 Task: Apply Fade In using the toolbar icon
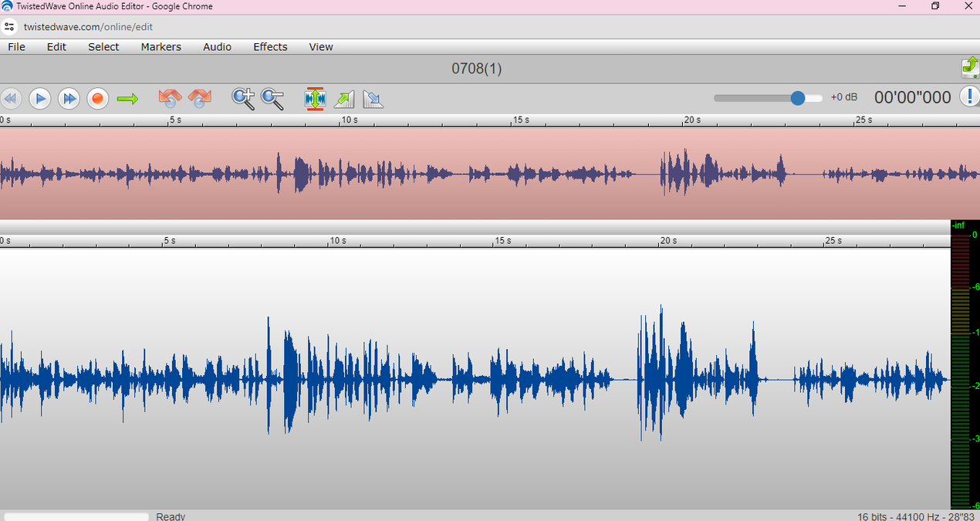[x=344, y=99]
